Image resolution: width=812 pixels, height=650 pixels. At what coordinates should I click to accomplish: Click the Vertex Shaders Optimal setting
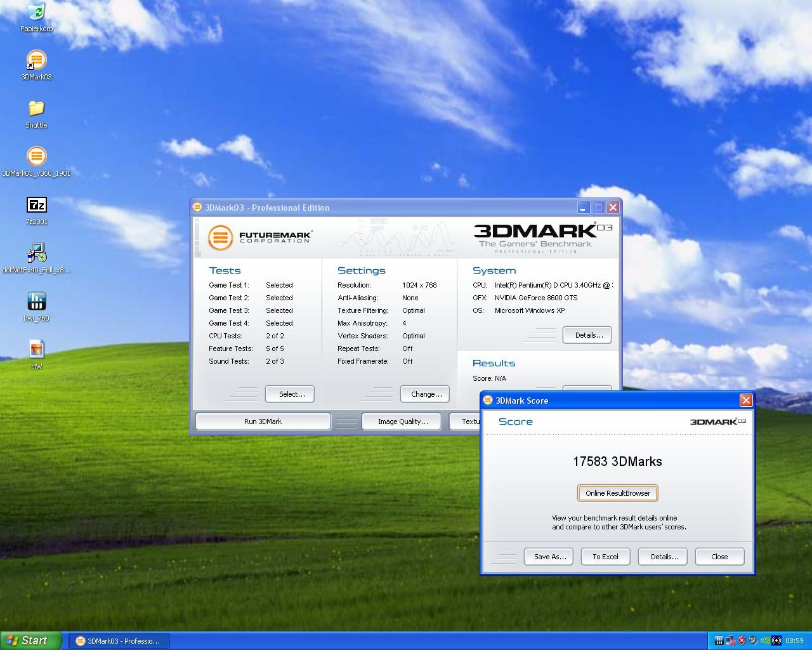click(381, 336)
